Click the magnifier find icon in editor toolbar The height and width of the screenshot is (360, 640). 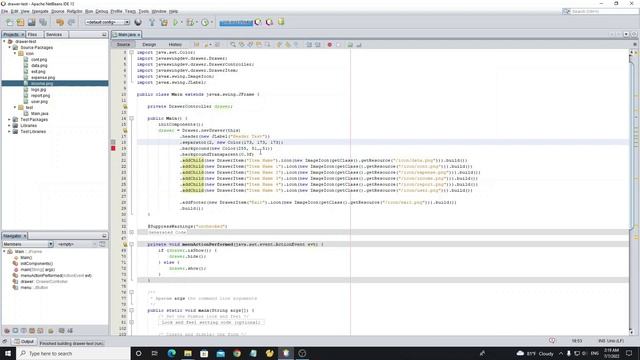click(x=233, y=44)
